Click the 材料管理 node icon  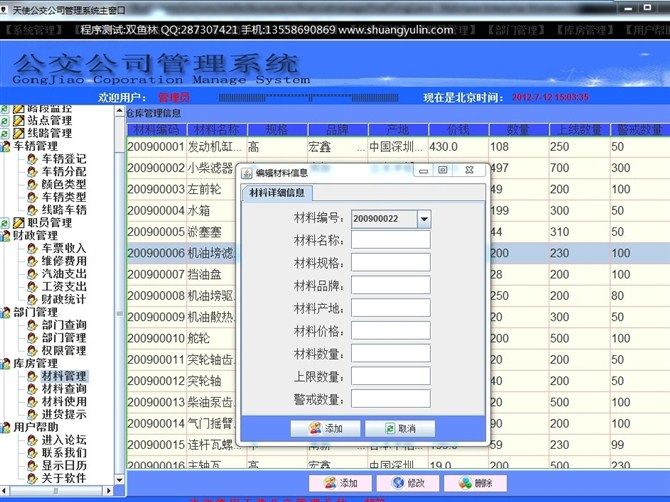click(x=32, y=376)
